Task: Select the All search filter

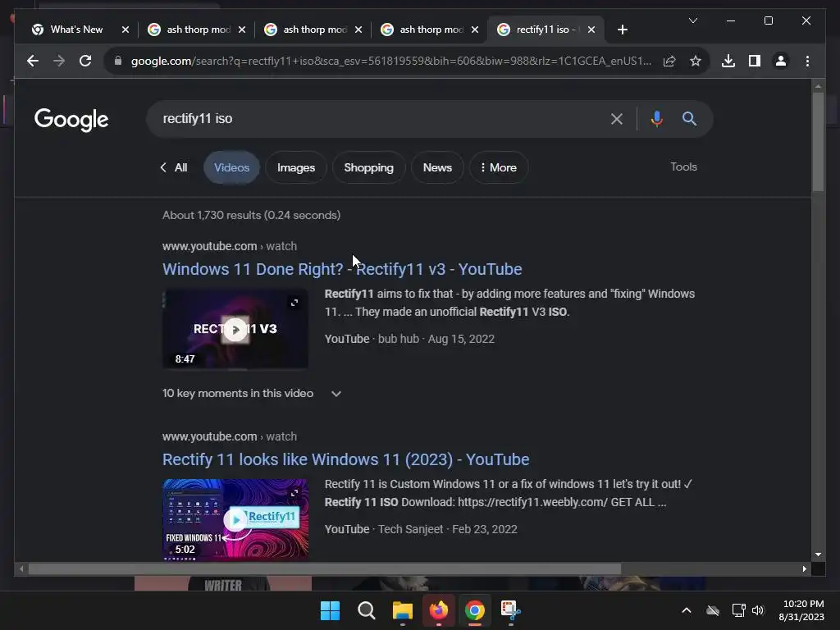Action: click(x=180, y=167)
